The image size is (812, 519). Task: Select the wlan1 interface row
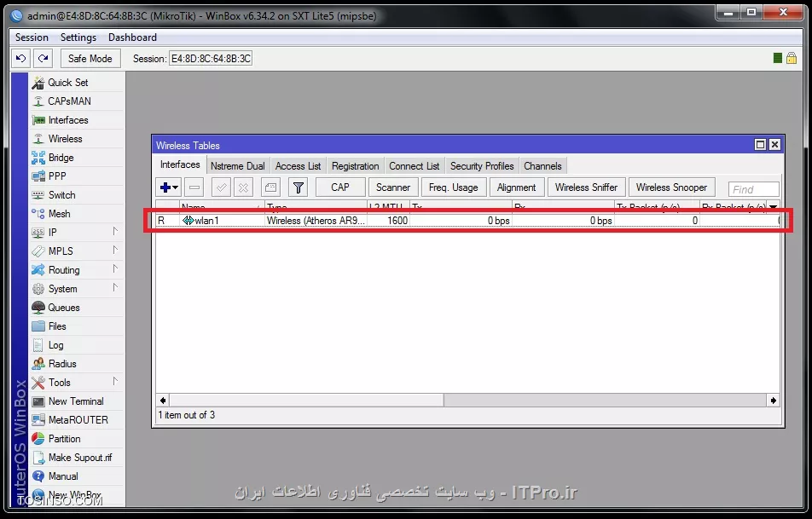pyautogui.click(x=467, y=221)
